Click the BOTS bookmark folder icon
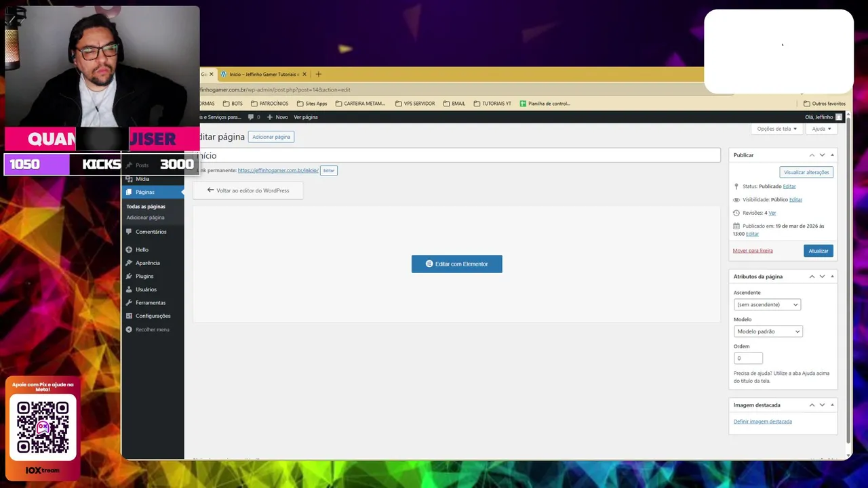This screenshot has width=868, height=488. tap(226, 104)
